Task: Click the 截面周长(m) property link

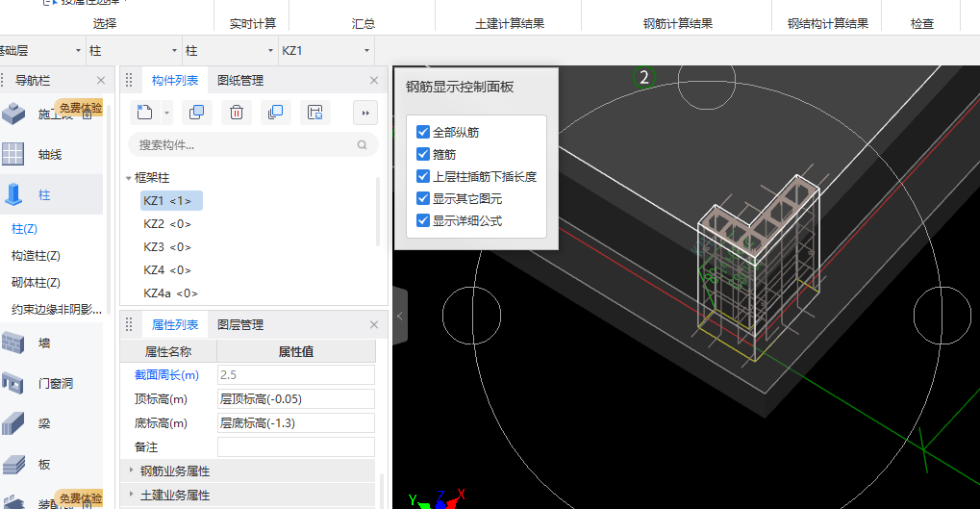Action: 166,374
